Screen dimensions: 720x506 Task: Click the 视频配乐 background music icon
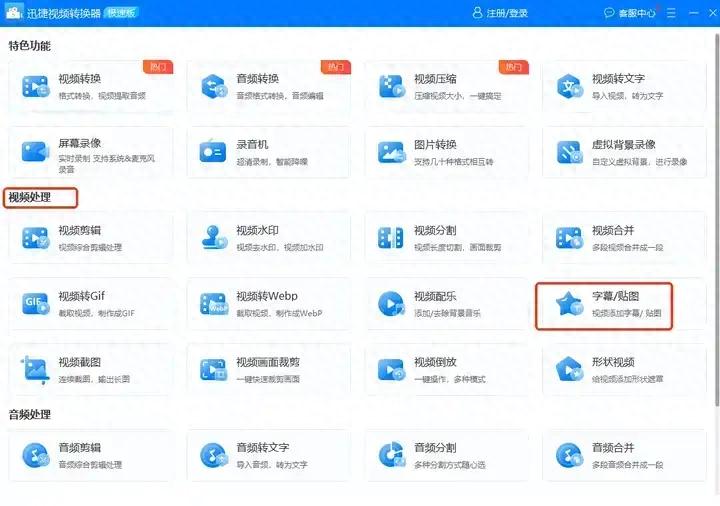(391, 304)
